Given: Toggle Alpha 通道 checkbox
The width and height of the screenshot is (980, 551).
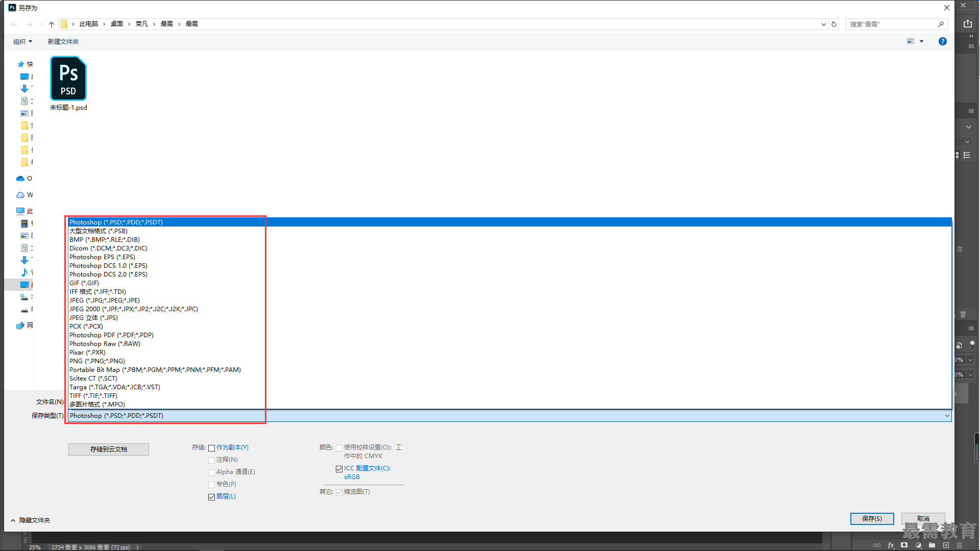Looking at the screenshot, I should point(211,472).
